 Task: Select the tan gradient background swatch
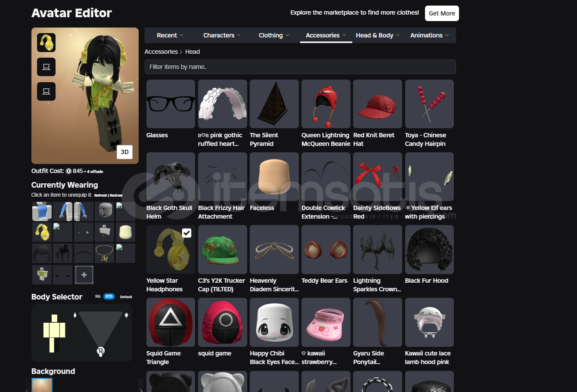(x=42, y=385)
